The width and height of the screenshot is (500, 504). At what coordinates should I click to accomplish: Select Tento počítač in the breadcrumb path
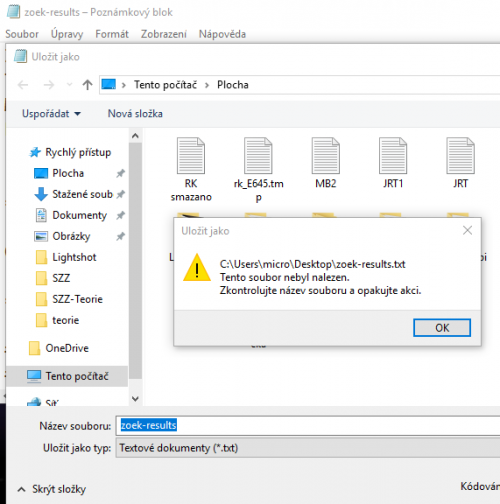click(165, 85)
